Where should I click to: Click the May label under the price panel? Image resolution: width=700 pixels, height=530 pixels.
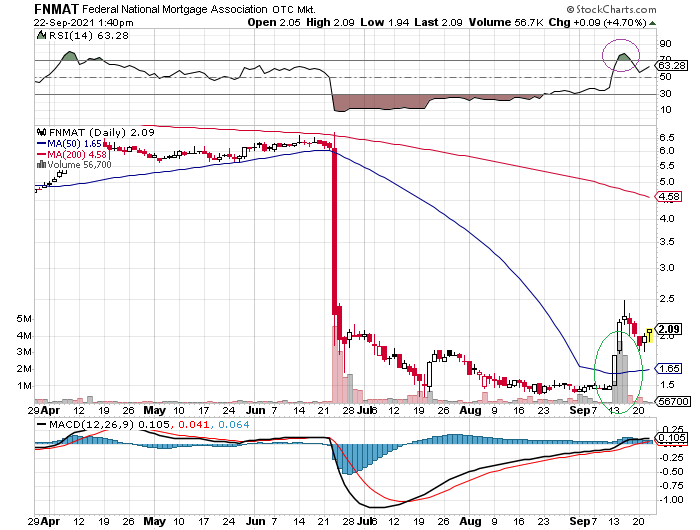click(154, 410)
